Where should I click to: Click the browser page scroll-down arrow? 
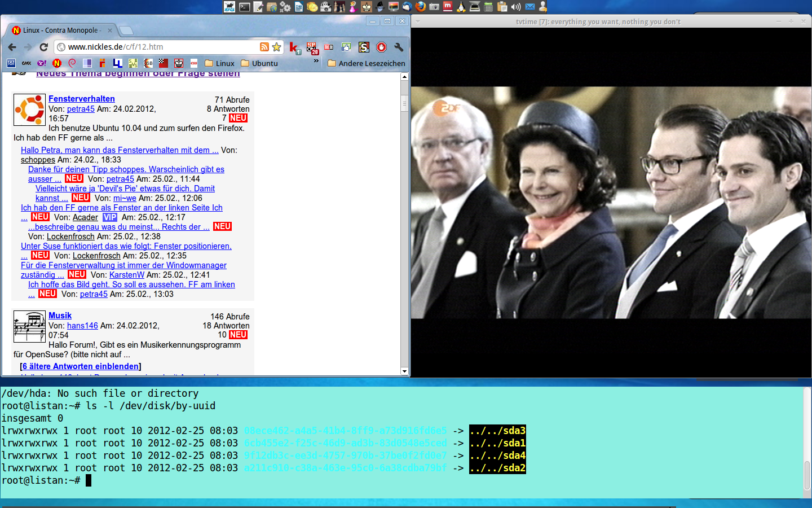click(404, 371)
